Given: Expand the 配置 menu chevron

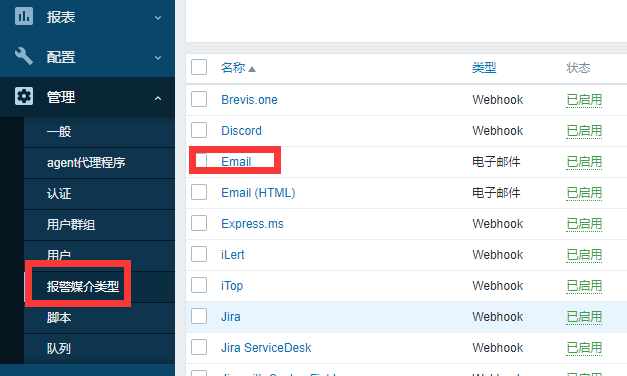Looking at the screenshot, I should click(158, 58).
